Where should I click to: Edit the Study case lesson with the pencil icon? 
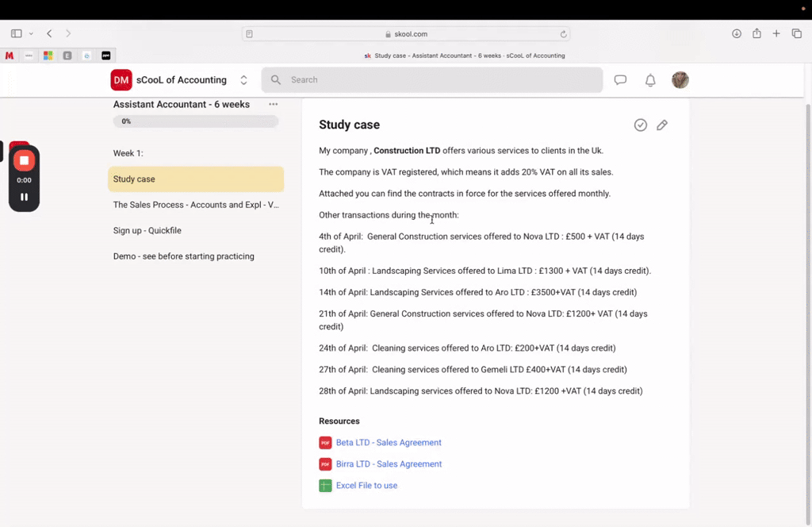pos(662,125)
